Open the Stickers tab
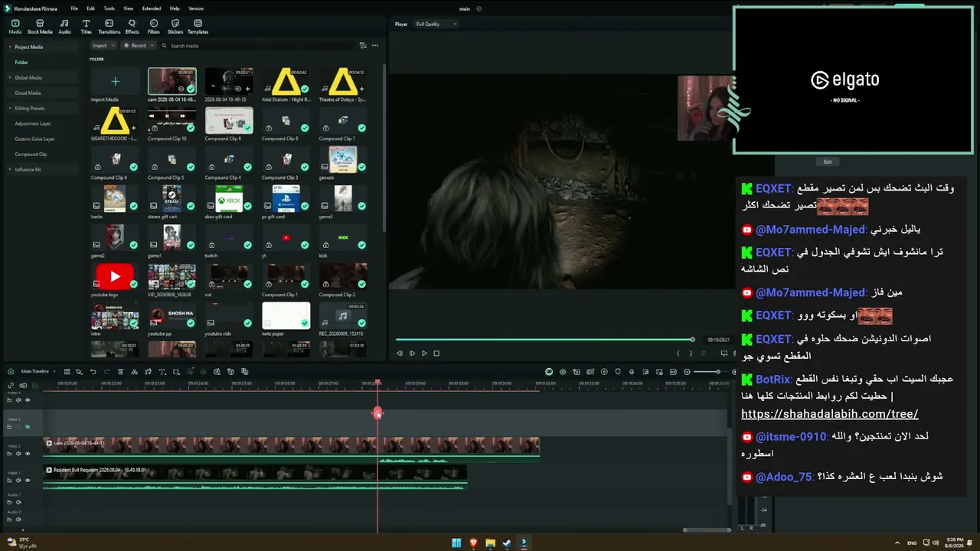The height and width of the screenshot is (551, 980). click(x=175, y=27)
